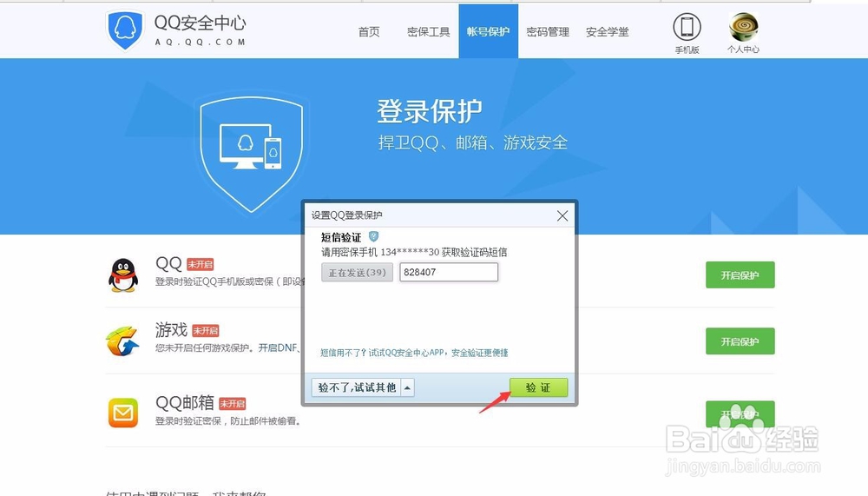The image size is (868, 496).
Task: Open 密保工具 menu item
Action: (429, 31)
